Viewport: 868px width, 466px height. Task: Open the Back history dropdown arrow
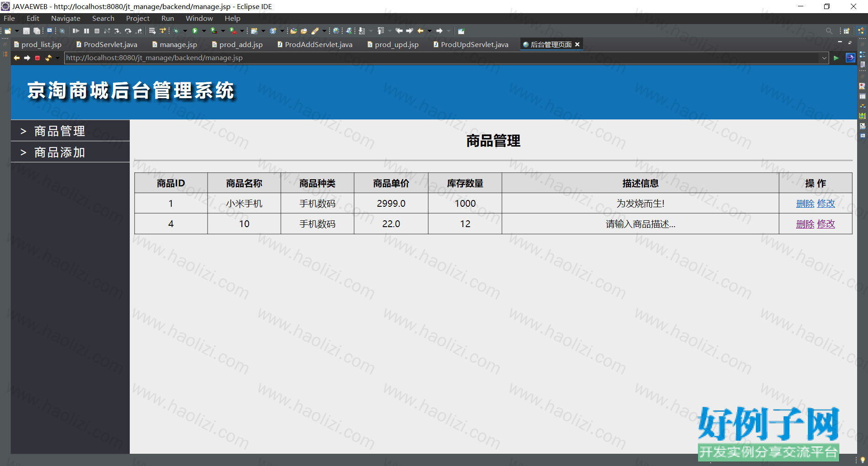tap(429, 31)
